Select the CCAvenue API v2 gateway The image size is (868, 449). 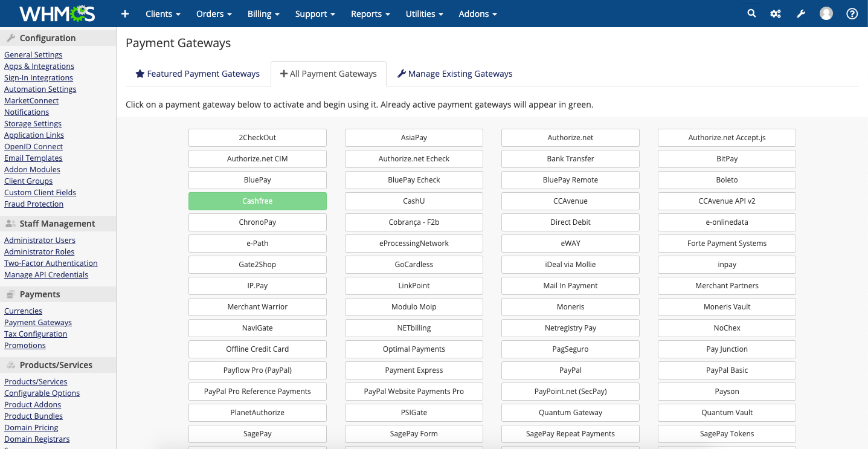coord(727,201)
